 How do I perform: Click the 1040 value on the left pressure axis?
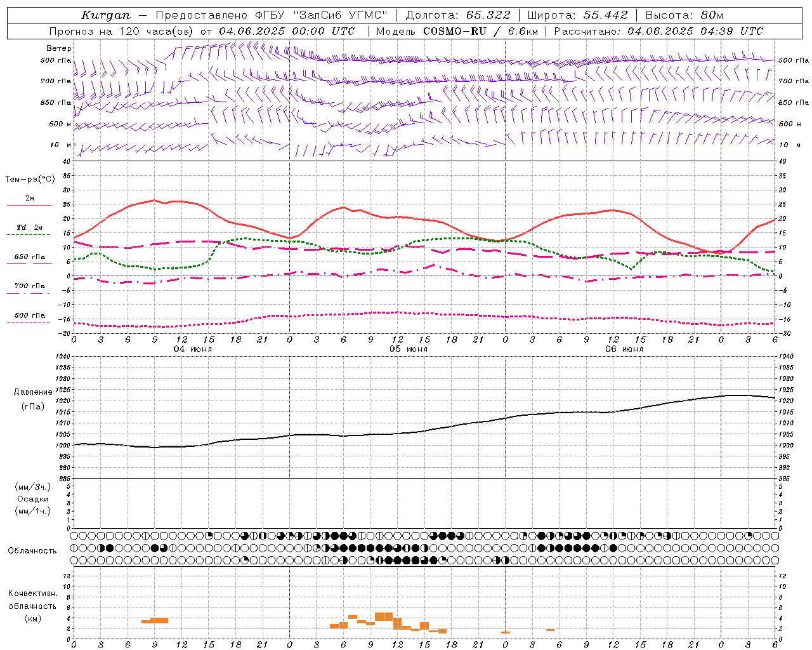[x=62, y=357]
